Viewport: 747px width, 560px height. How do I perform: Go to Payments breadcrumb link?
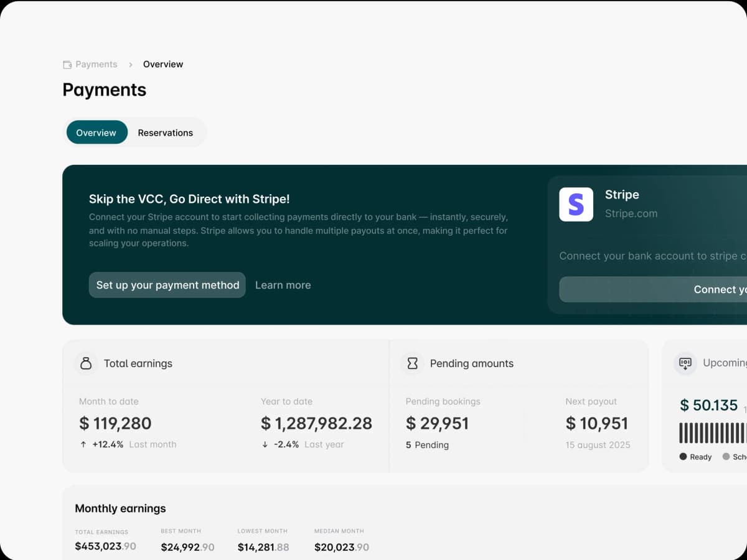coord(96,65)
